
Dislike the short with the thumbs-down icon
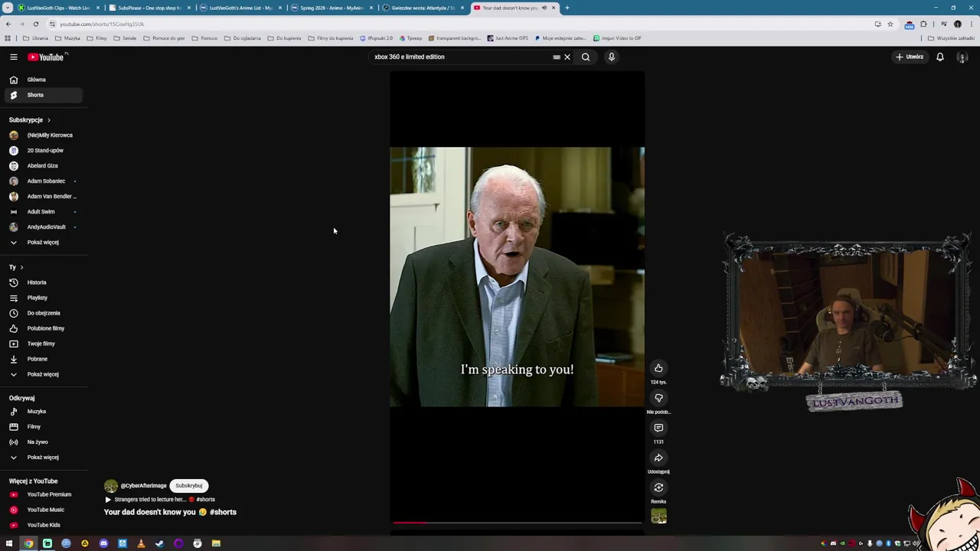(658, 398)
